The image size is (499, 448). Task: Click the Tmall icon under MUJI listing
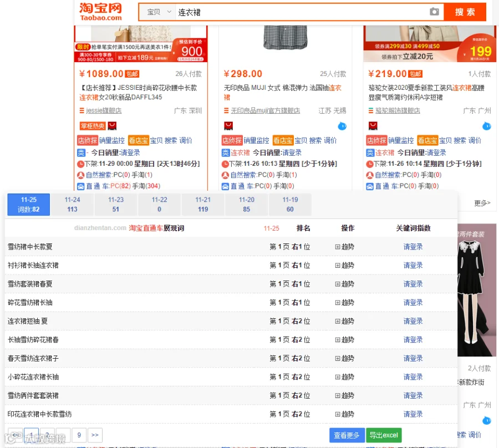click(228, 126)
